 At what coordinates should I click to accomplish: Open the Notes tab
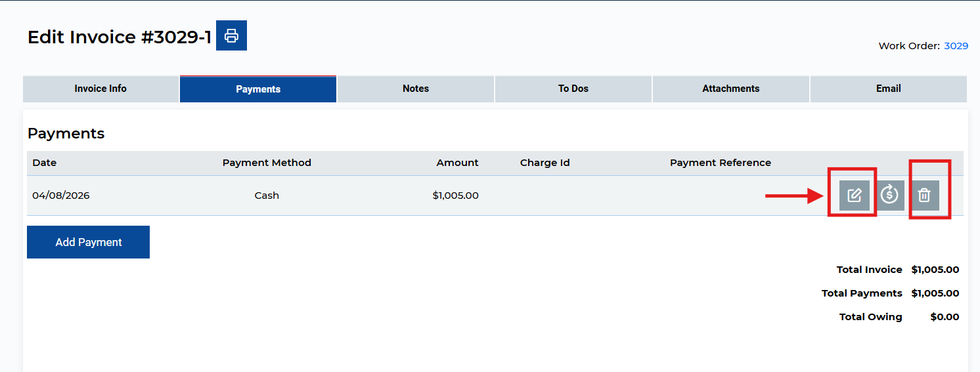tap(416, 89)
